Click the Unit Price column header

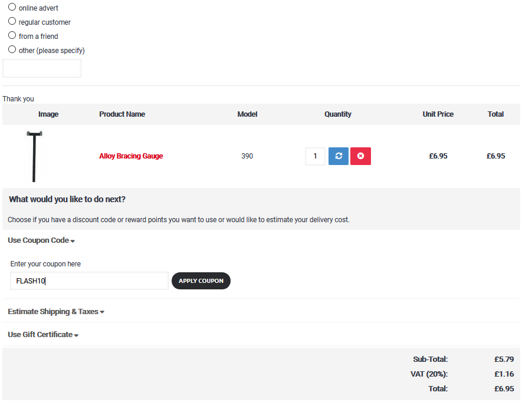(x=438, y=114)
